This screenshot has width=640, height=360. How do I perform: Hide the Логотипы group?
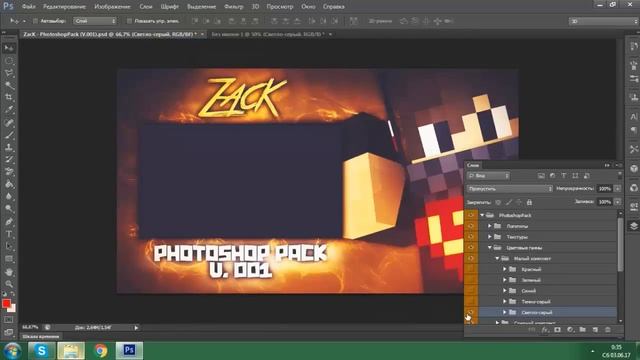pos(471,226)
